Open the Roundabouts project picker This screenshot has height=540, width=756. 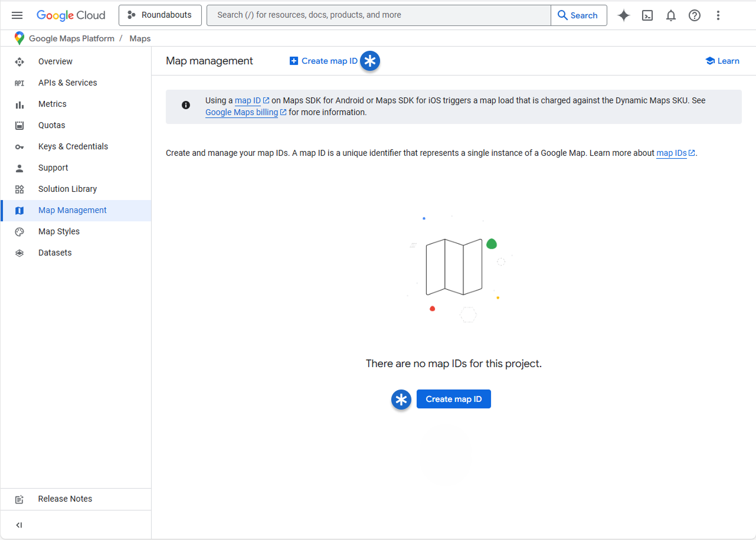(x=160, y=15)
